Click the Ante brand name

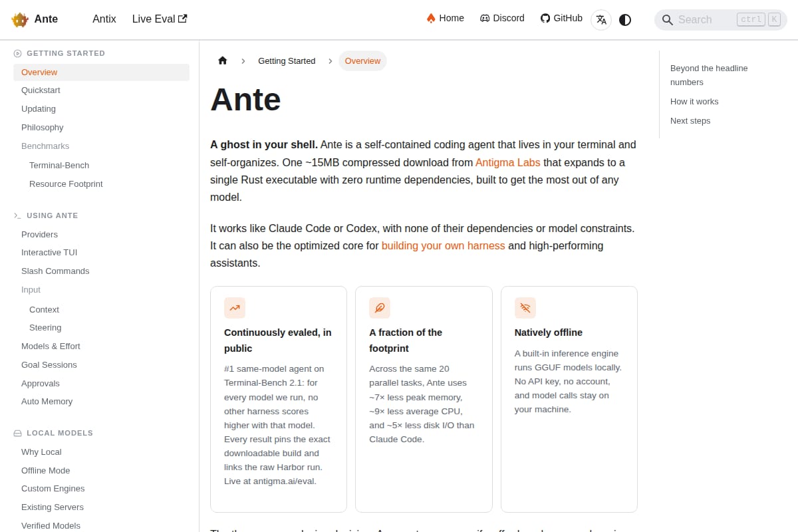(46, 19)
